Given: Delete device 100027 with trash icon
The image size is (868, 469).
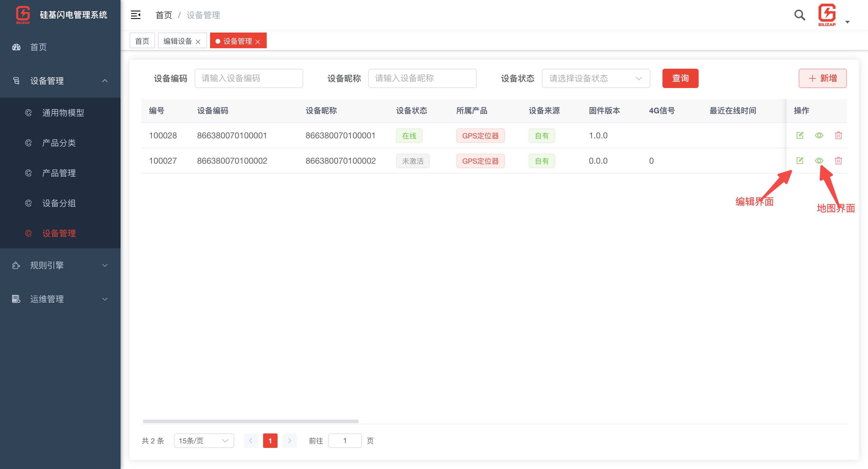Looking at the screenshot, I should (x=838, y=160).
